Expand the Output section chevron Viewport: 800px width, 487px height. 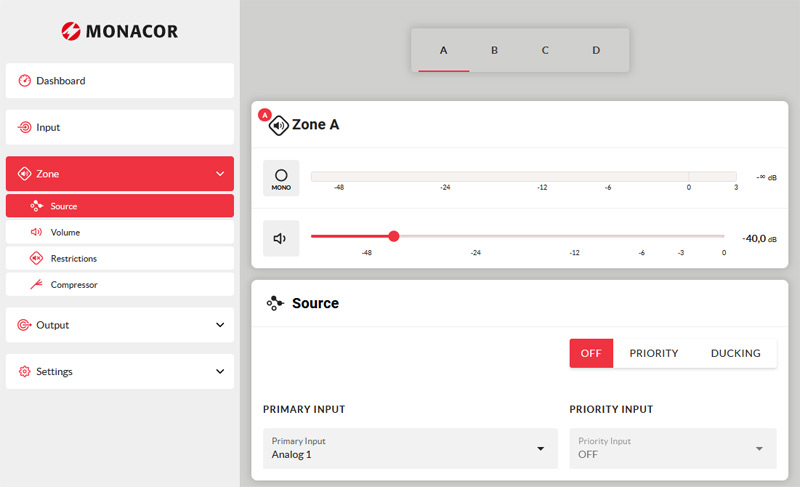point(220,325)
